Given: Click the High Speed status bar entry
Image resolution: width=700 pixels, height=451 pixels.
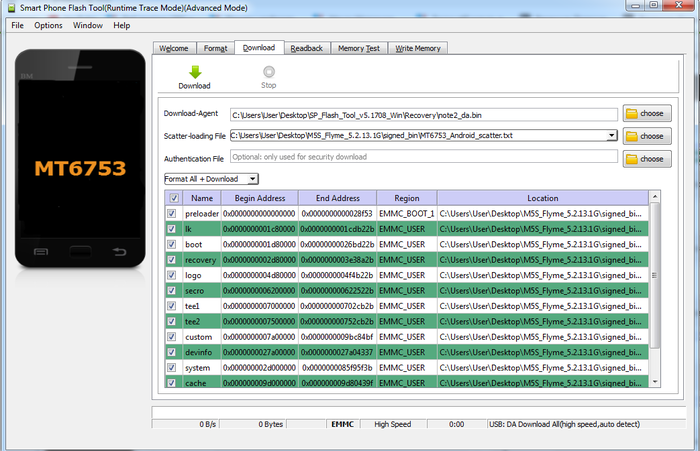Looking at the screenshot, I should pos(392,424).
